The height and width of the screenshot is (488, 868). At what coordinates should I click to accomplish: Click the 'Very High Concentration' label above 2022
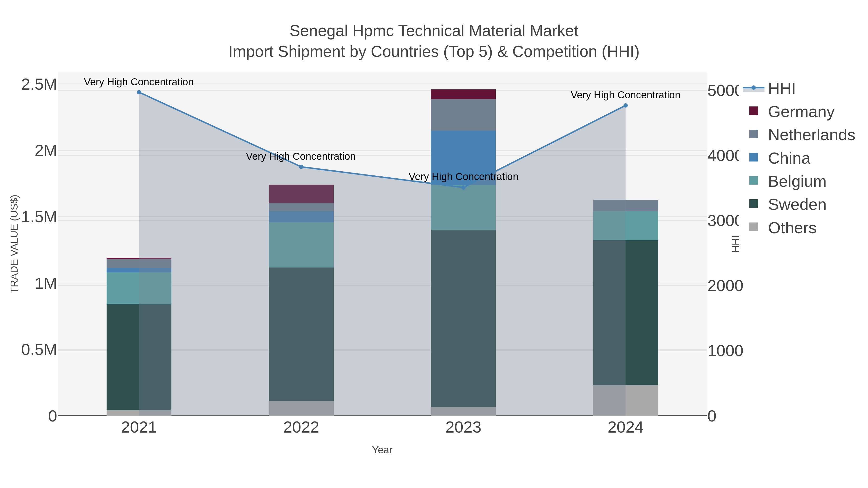click(301, 156)
